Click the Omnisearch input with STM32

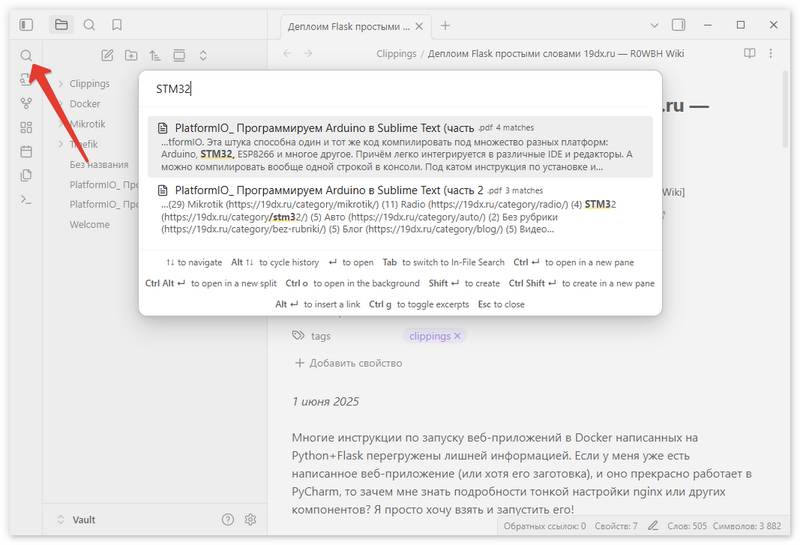(401, 89)
